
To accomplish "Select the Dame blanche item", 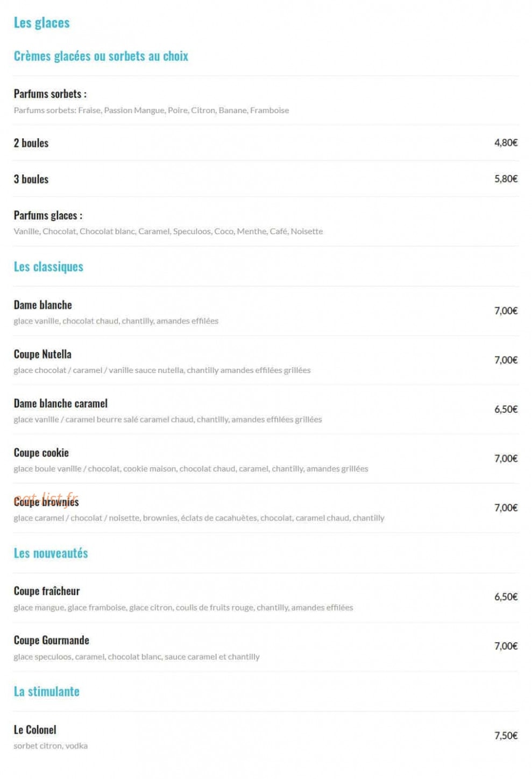I will pyautogui.click(x=42, y=305).
